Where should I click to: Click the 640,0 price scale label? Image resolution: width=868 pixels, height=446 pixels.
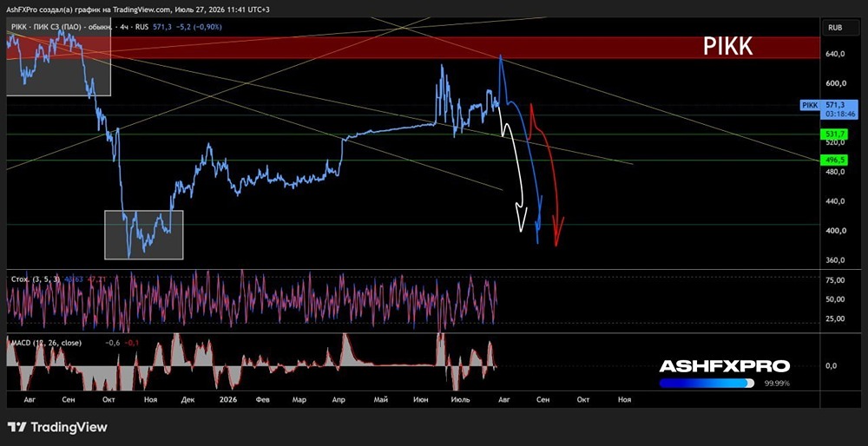835,54
